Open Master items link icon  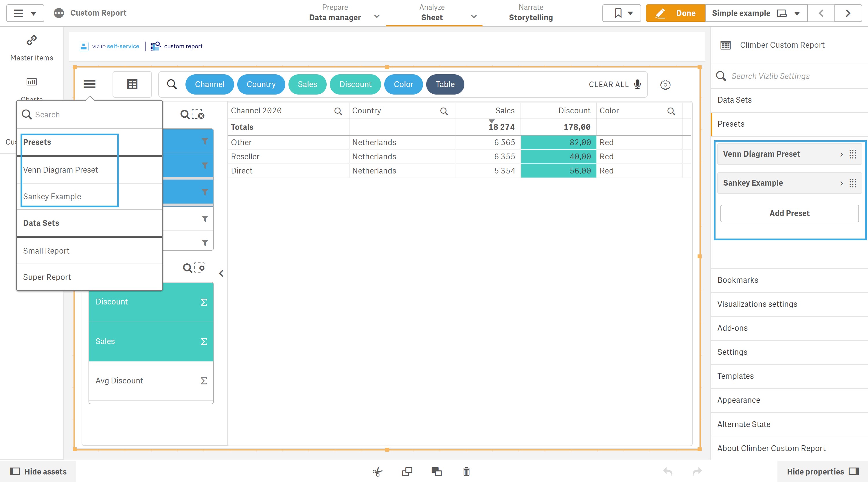(32, 40)
